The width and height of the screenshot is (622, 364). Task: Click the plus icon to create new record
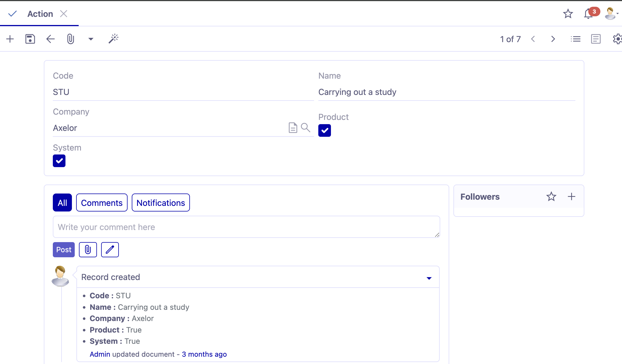(10, 39)
